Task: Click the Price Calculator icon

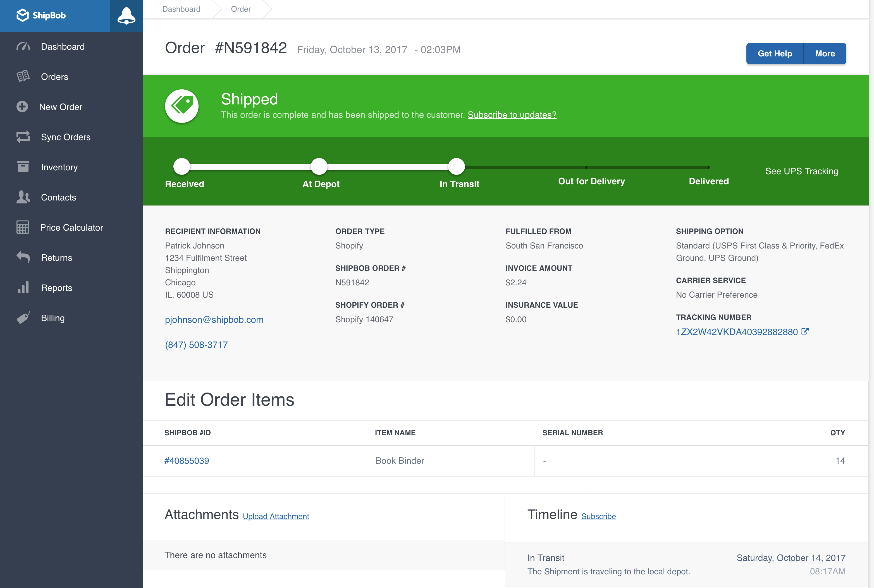Action: [23, 227]
